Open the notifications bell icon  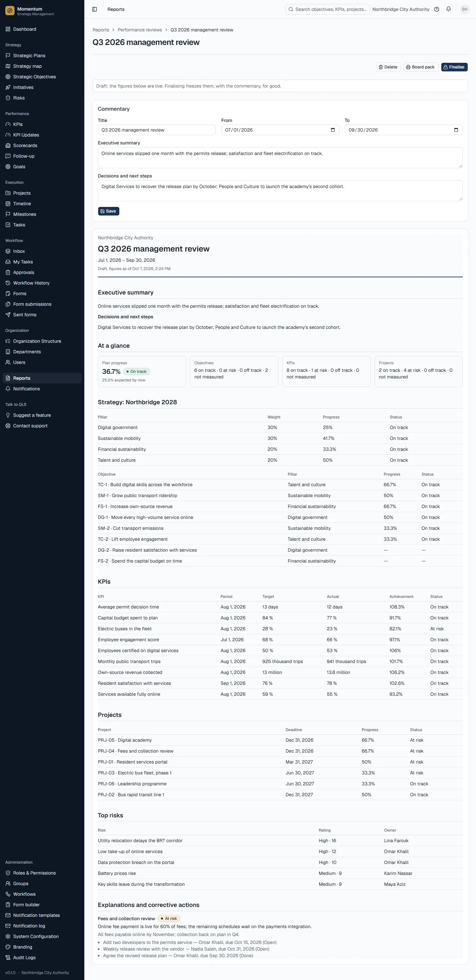pyautogui.click(x=449, y=10)
